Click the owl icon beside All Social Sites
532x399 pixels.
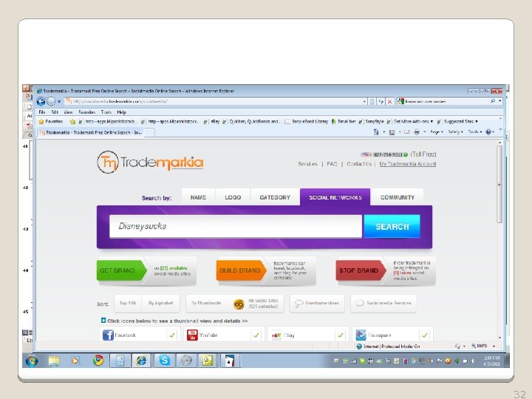(239, 304)
